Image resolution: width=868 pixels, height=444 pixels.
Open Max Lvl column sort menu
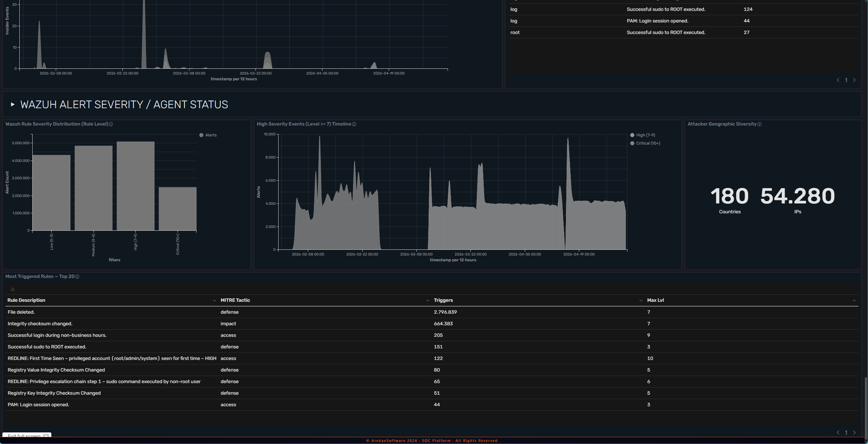pos(854,300)
